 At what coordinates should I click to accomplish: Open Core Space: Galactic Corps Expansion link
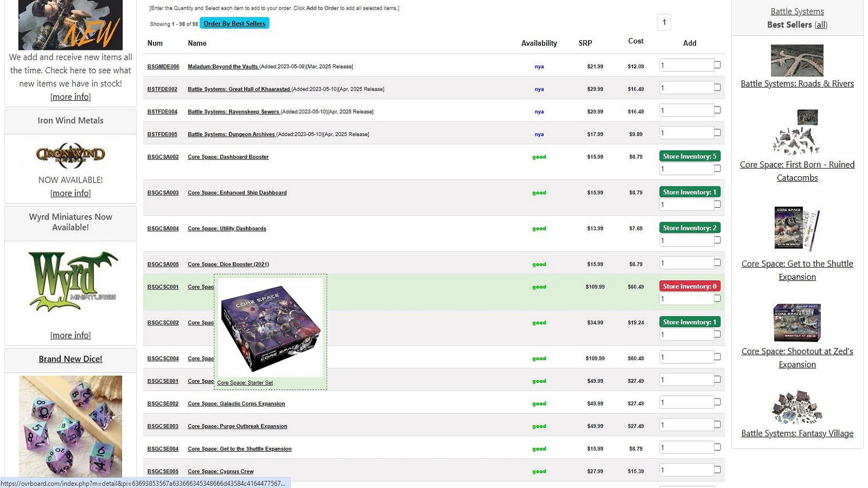236,404
